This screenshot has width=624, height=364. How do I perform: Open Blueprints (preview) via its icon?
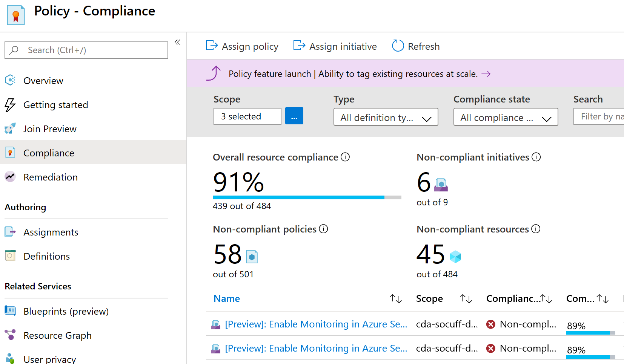10,311
